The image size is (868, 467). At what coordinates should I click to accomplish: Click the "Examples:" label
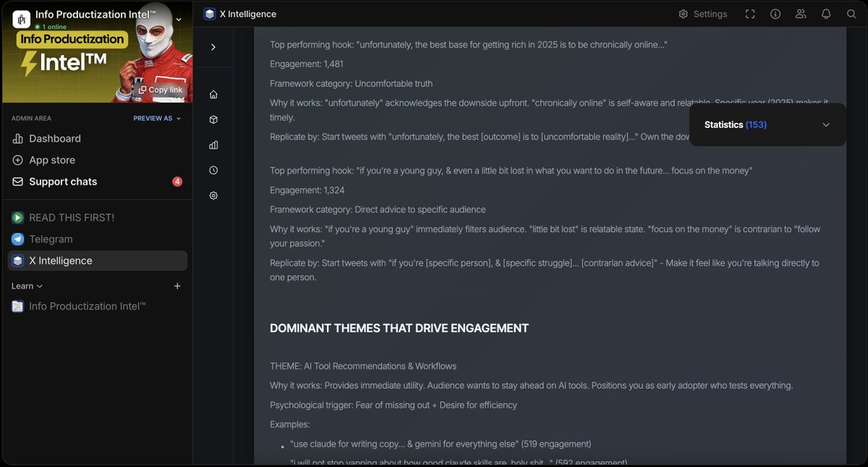(x=289, y=424)
